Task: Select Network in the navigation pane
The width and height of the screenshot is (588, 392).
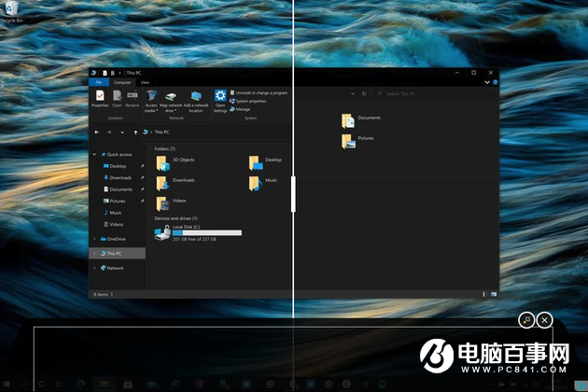Action: coord(112,268)
